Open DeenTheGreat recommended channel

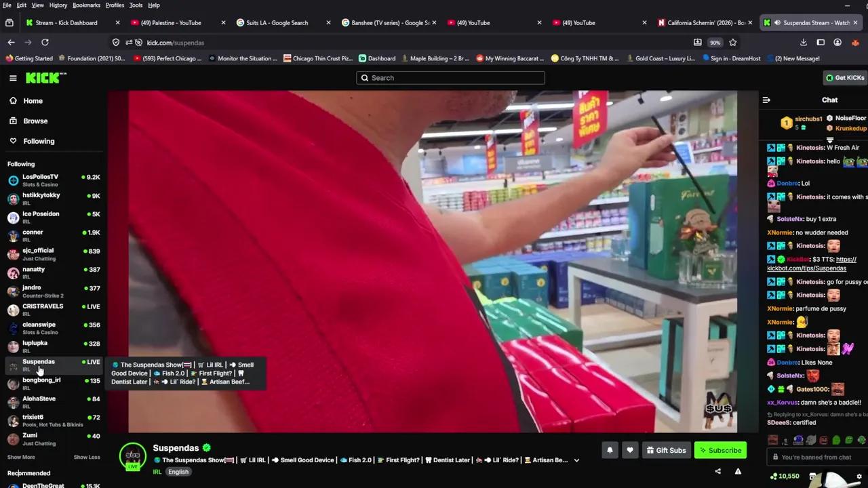[53, 485]
